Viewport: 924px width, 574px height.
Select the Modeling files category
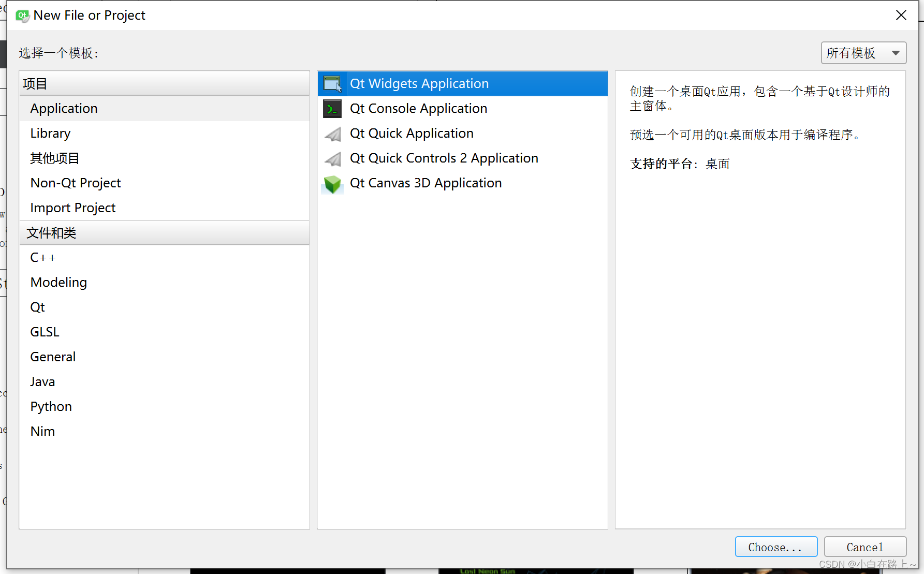164,283
